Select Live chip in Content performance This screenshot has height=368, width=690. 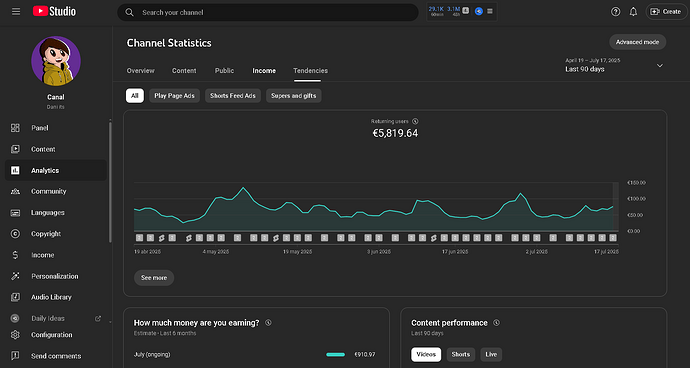[491, 354]
